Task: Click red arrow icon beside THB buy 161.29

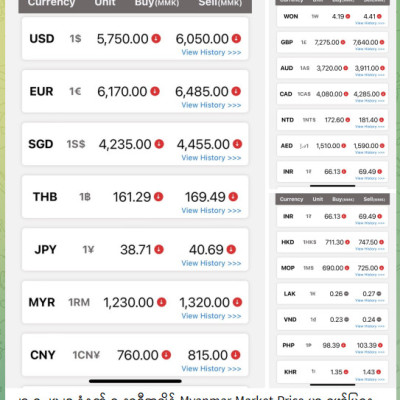Action: pos(158,197)
